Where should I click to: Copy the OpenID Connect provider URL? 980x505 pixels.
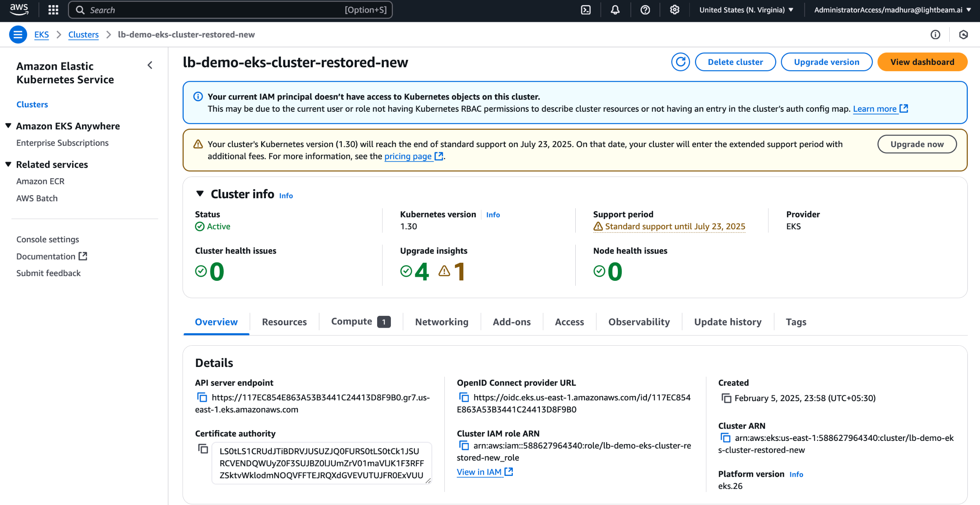point(464,397)
